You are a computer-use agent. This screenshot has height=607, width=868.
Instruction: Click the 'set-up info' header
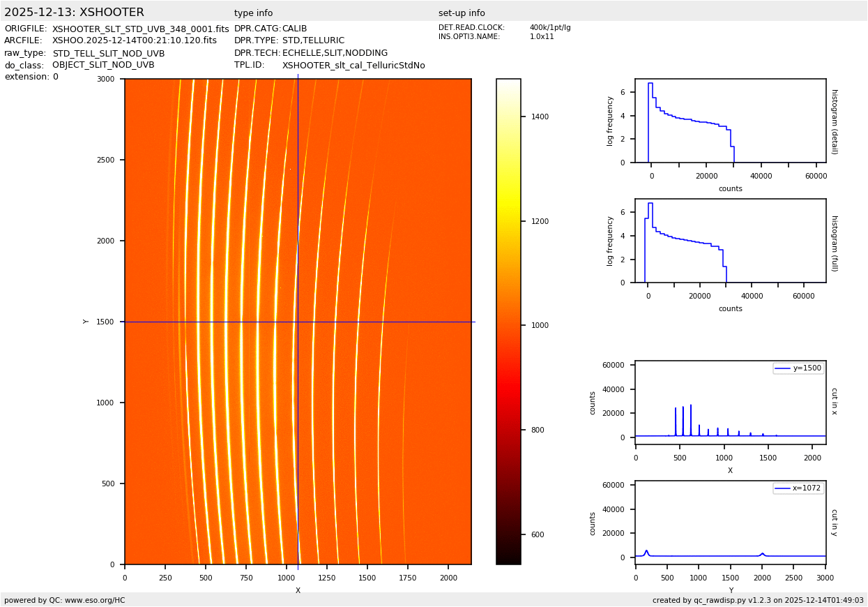click(x=462, y=13)
